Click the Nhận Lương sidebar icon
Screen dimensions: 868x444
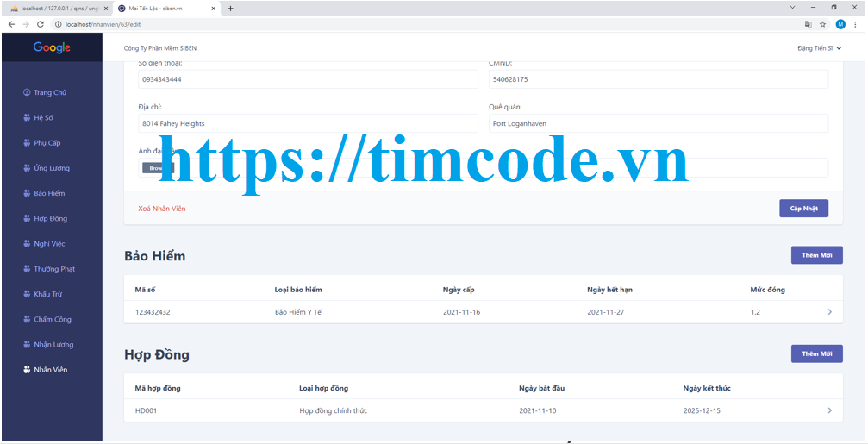click(x=27, y=344)
